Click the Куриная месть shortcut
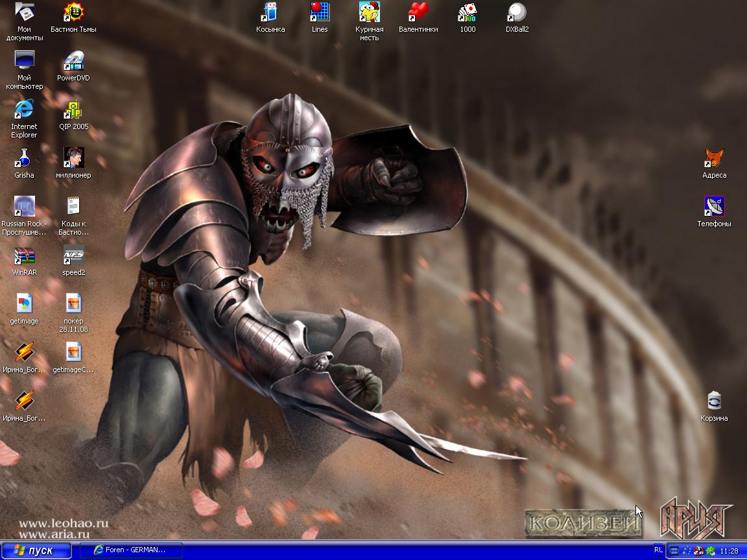 [x=369, y=21]
